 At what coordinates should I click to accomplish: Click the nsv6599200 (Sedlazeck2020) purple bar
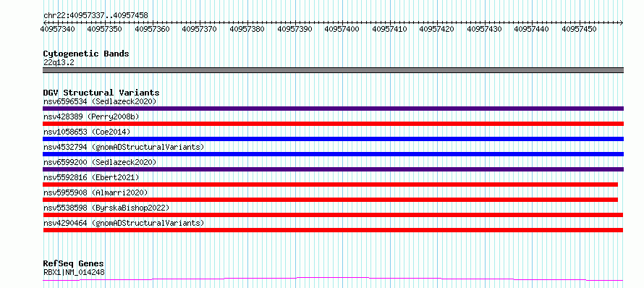tap(333, 169)
